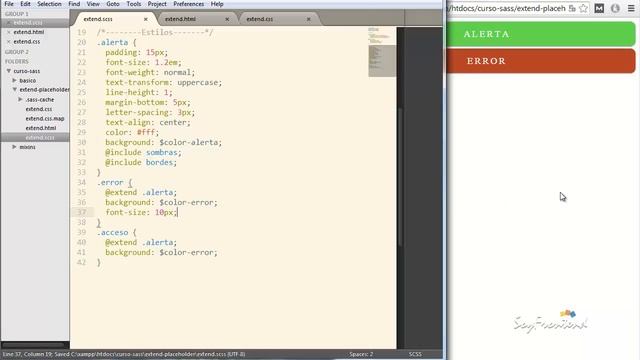Open the Selection menu

pyautogui.click(x=49, y=4)
